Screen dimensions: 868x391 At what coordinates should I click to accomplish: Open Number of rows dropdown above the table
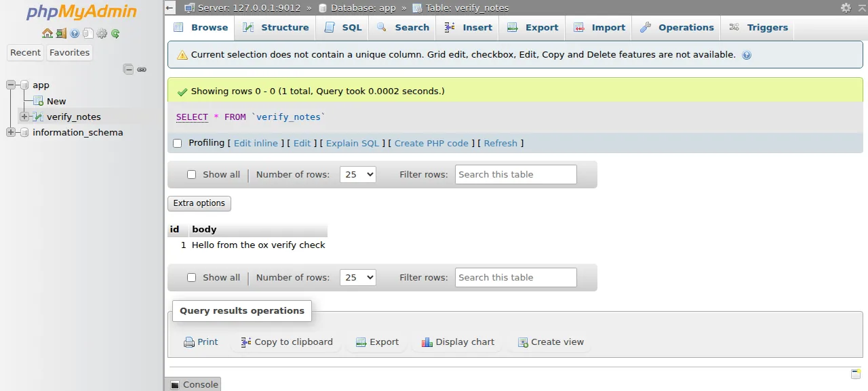click(x=358, y=174)
